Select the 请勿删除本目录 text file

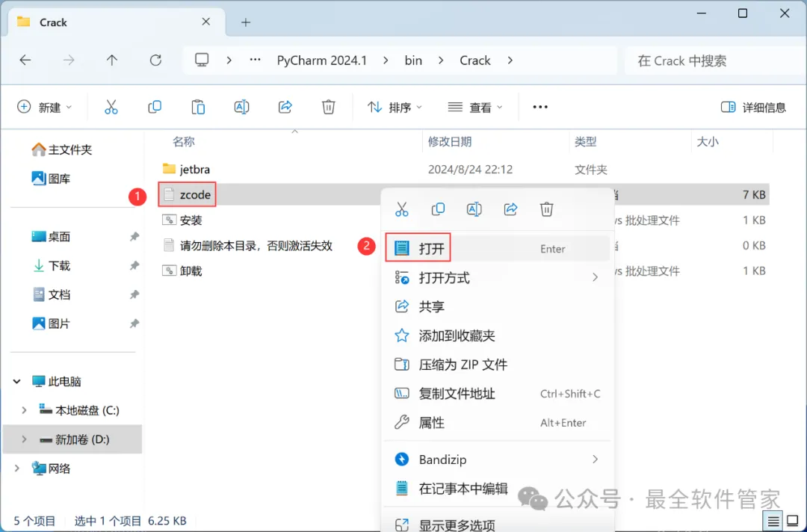pyautogui.click(x=247, y=245)
